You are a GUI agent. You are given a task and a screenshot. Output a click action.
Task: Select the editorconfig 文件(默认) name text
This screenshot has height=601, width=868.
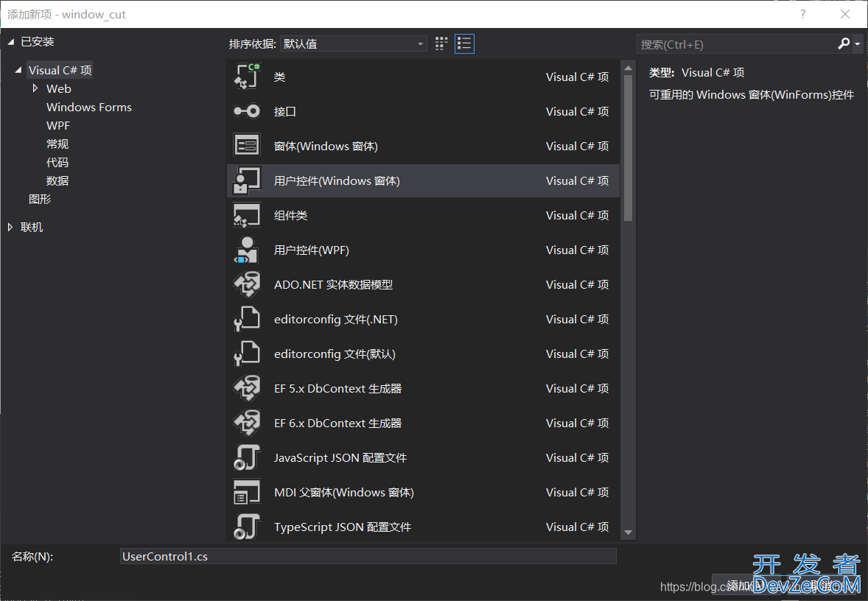[x=335, y=354]
